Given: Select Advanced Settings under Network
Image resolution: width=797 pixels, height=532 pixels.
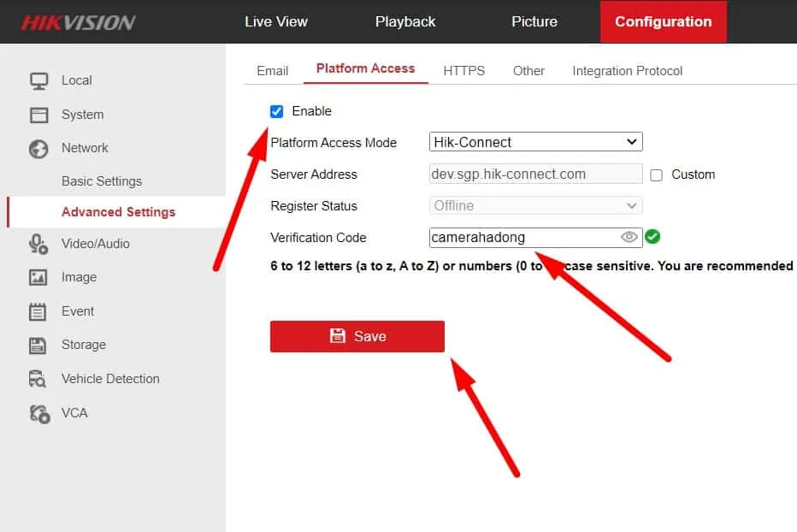Looking at the screenshot, I should tap(118, 212).
